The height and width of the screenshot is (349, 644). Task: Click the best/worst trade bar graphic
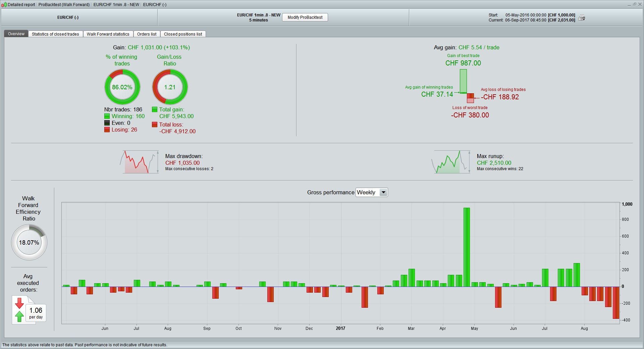coord(467,86)
